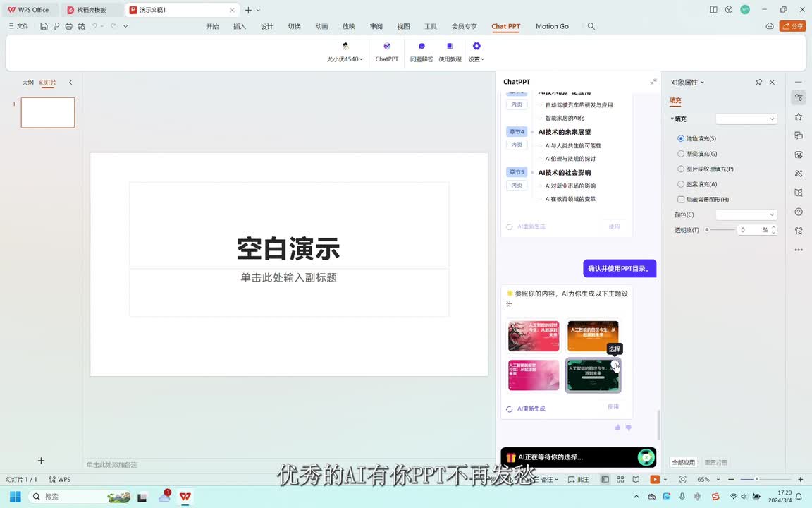The image size is (812, 508).
Task: Open the 颜色(C) color dropdown
Action: point(746,214)
